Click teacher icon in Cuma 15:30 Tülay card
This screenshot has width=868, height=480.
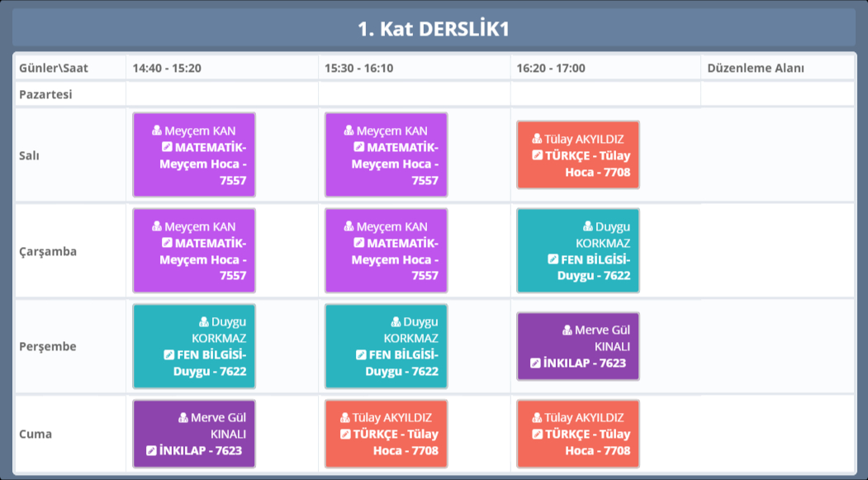click(x=345, y=417)
